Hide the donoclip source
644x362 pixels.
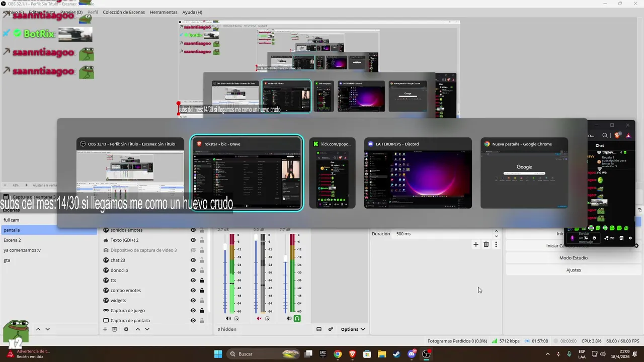[193, 270]
